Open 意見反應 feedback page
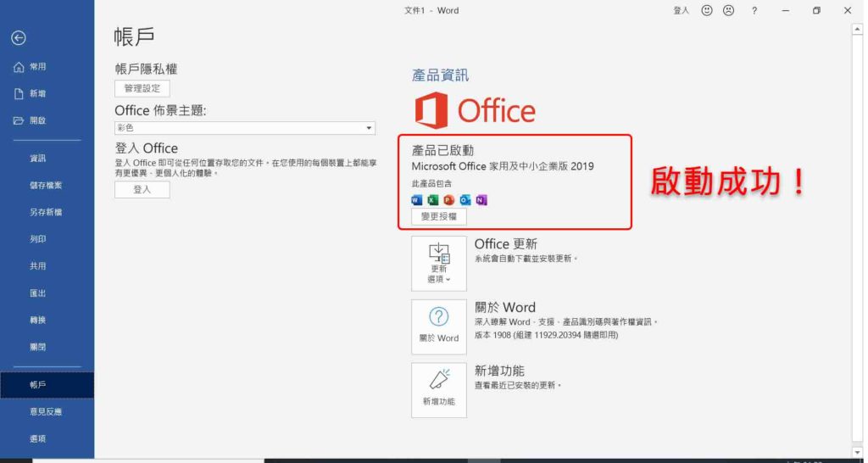 click(x=46, y=411)
